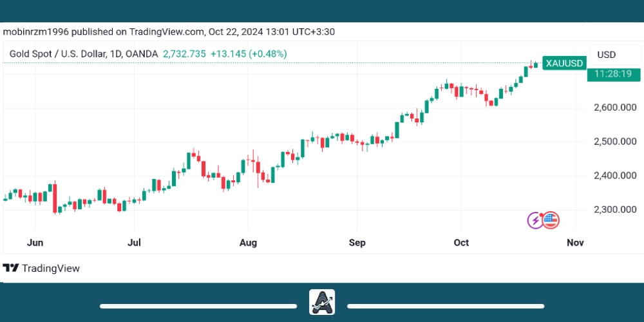Click the Aug label on time axis
The height and width of the screenshot is (322, 644).
248,243
